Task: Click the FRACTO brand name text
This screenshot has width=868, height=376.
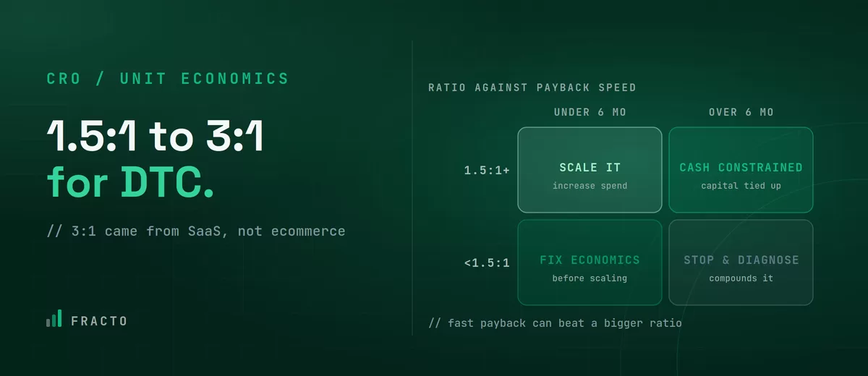Action: 99,320
